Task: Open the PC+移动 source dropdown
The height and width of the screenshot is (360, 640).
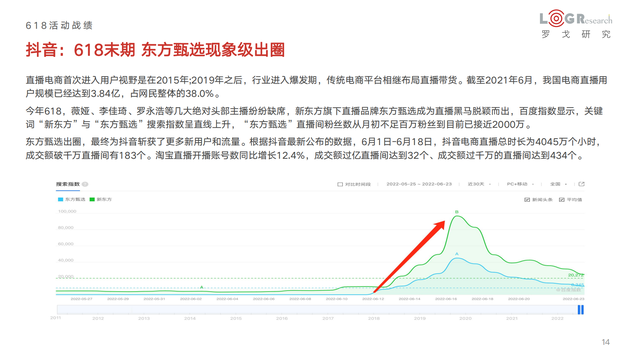Action: click(520, 184)
